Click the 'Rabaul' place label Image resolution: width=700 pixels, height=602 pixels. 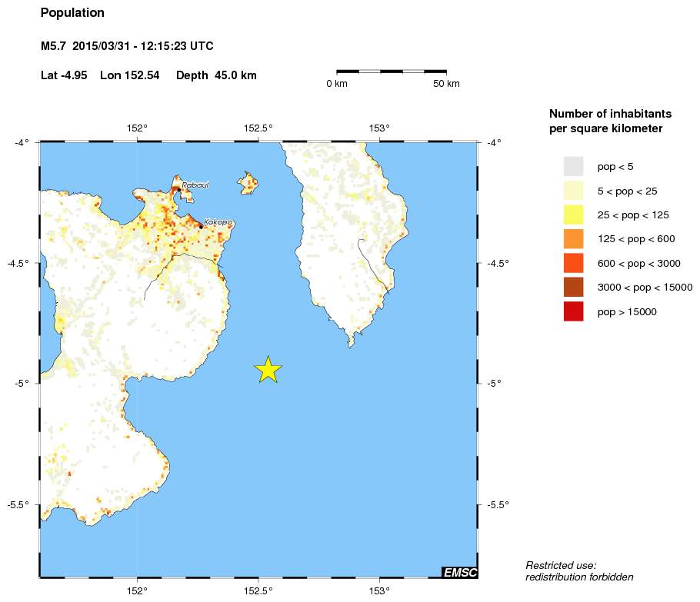(195, 185)
